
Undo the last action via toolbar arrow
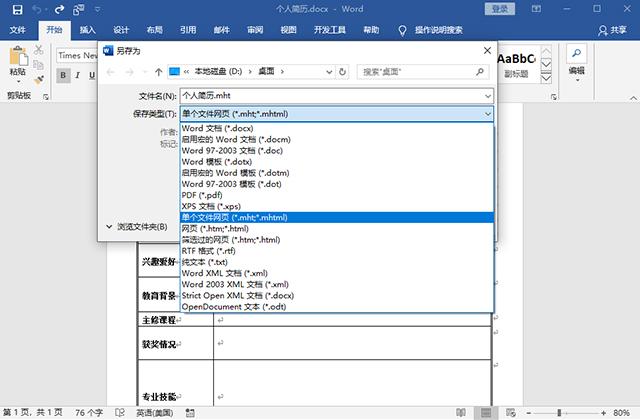37,9
